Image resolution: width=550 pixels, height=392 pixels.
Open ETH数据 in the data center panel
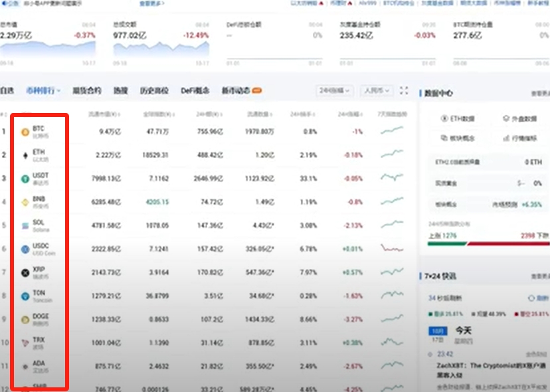[x=458, y=119]
